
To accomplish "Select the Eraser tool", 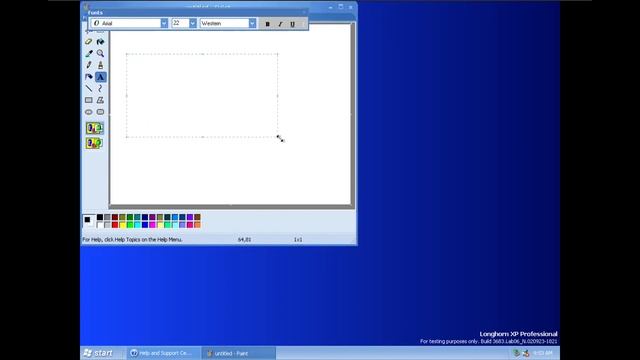I will [x=89, y=42].
